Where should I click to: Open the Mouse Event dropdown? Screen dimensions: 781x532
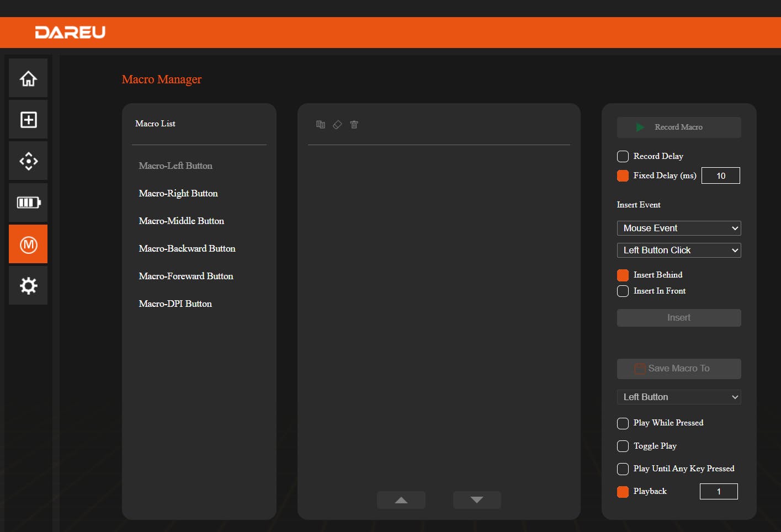point(678,228)
